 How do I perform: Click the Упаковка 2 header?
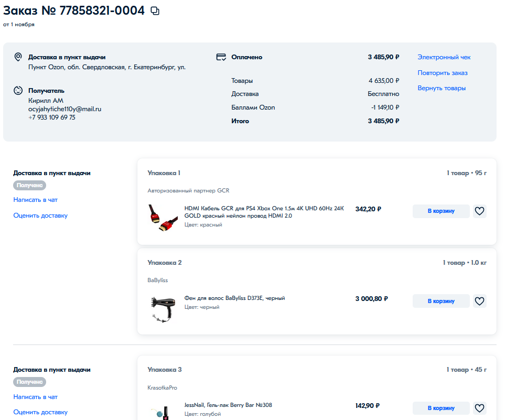pos(165,263)
